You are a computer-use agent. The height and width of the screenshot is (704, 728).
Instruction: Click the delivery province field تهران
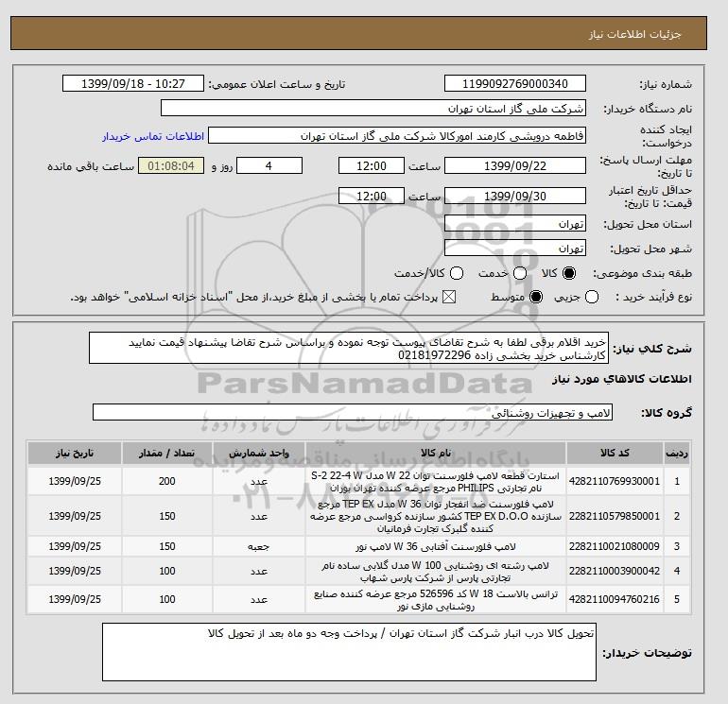pyautogui.click(x=515, y=224)
